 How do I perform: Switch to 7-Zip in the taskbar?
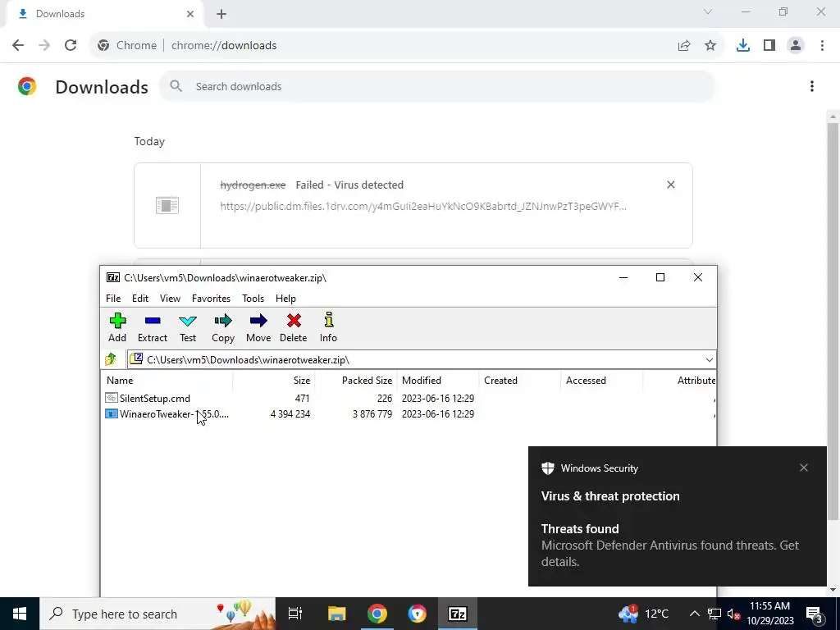tap(458, 614)
